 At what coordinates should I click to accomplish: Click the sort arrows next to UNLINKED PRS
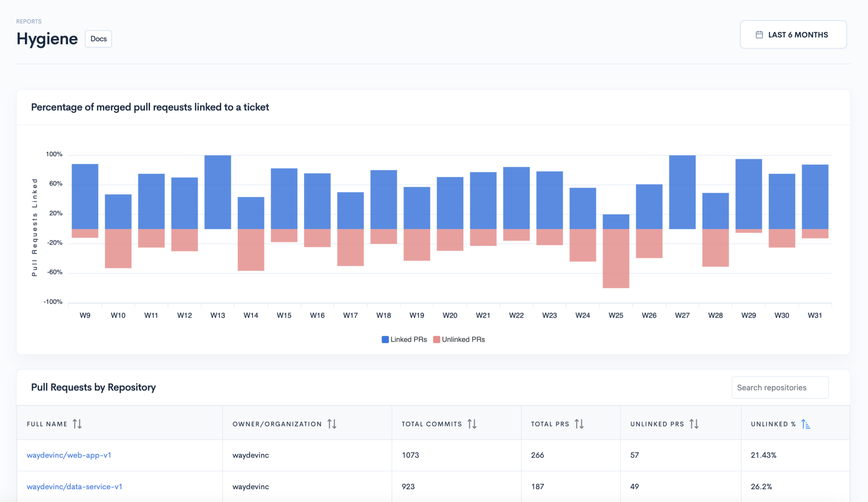694,423
